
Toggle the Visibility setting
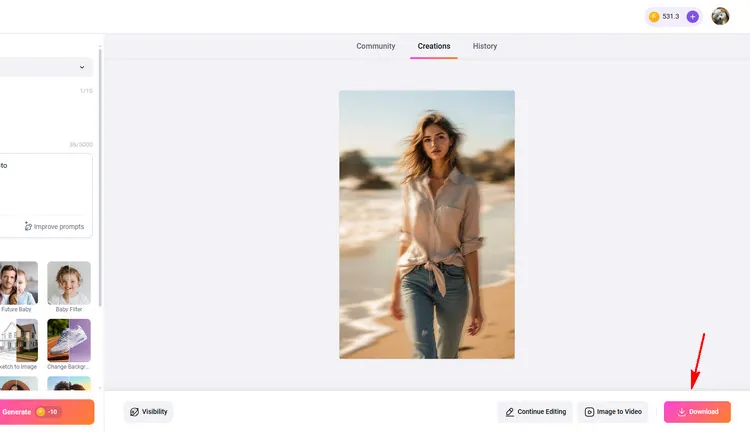click(148, 411)
